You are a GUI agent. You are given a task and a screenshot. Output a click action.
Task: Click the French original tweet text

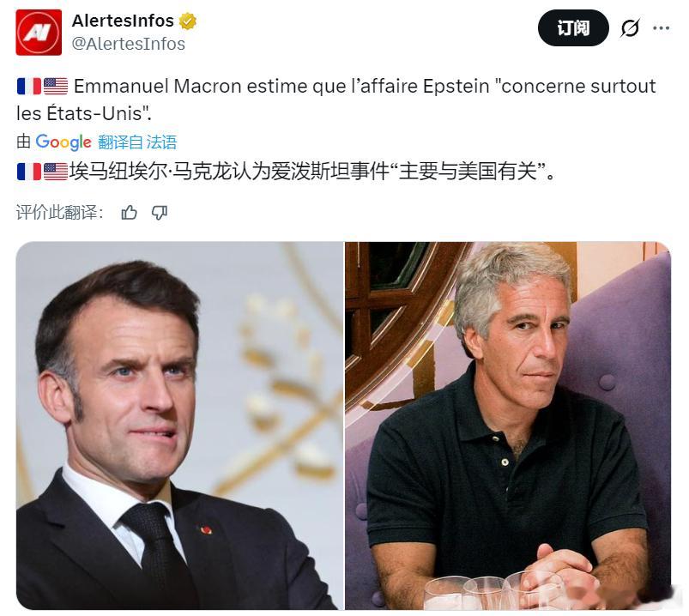pyautogui.click(x=336, y=100)
